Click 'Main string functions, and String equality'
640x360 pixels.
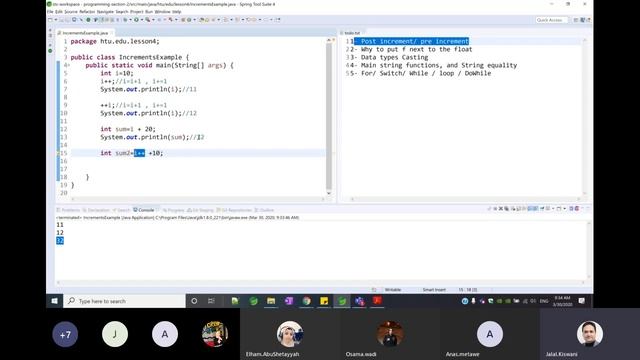[439, 65]
